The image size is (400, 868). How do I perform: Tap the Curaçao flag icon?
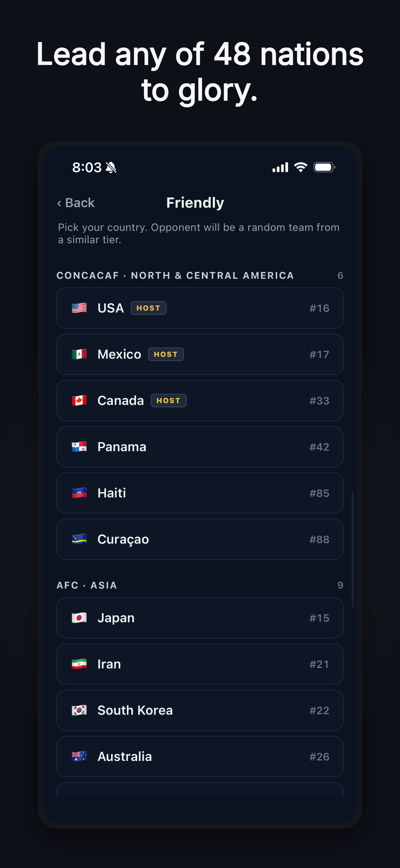tap(79, 539)
